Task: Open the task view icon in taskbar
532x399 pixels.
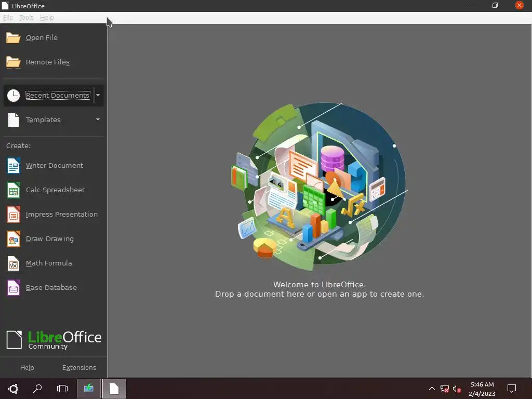Action: coord(62,389)
